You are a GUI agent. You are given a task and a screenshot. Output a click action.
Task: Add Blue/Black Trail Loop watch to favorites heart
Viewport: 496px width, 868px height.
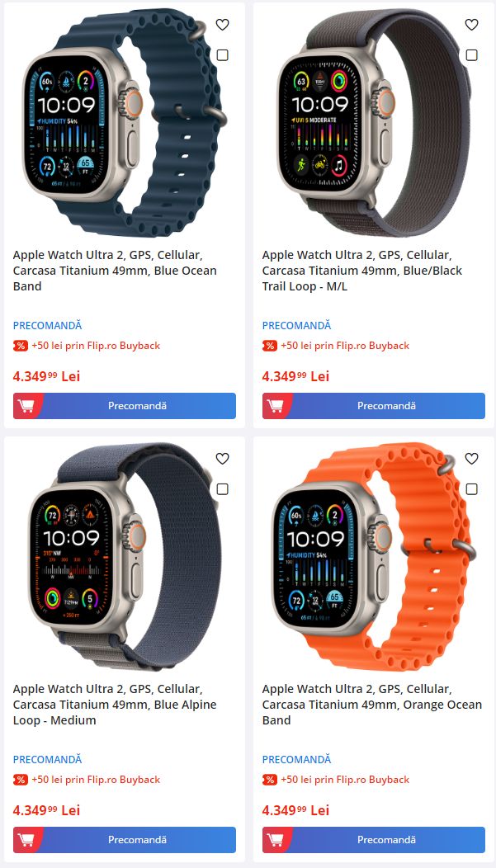pos(471,25)
